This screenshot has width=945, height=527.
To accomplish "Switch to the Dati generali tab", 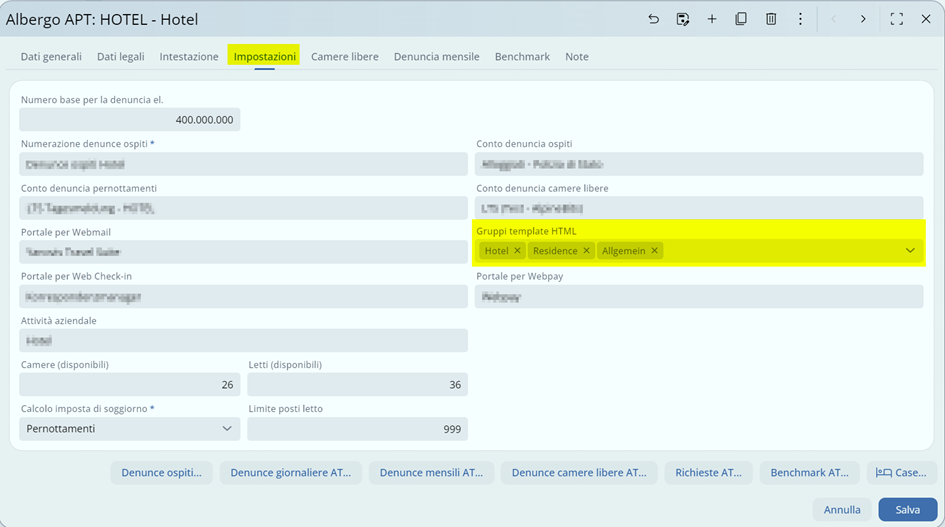I will (x=51, y=57).
